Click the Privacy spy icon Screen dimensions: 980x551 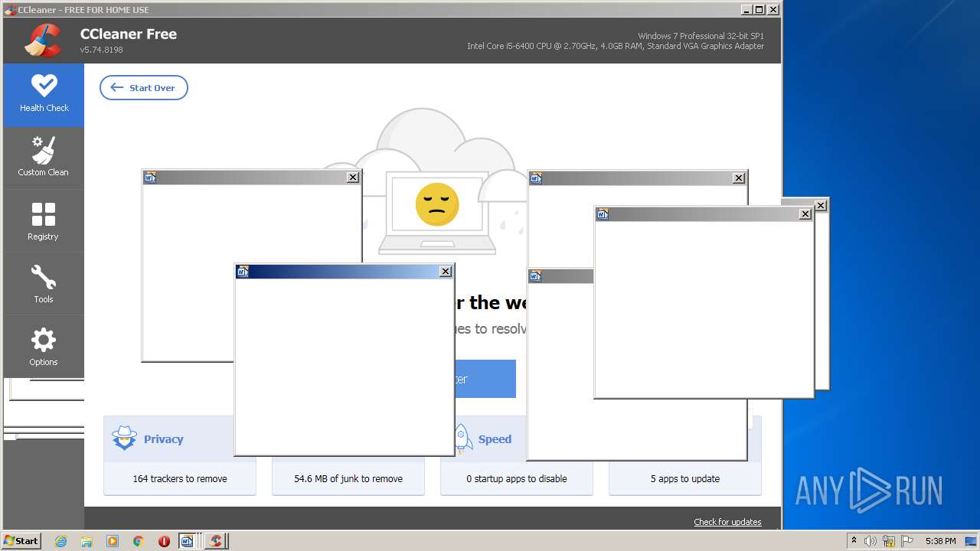tap(124, 439)
